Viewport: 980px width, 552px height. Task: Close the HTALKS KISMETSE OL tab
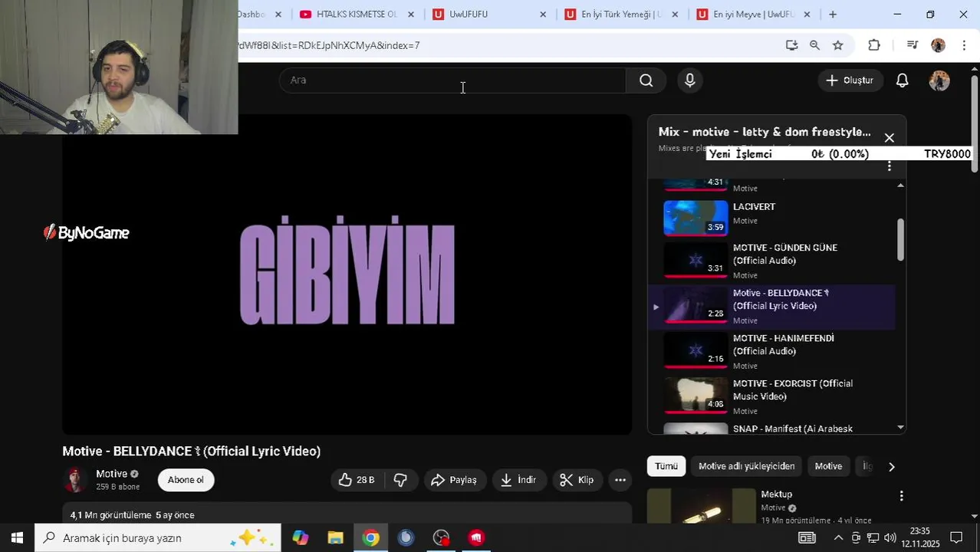click(x=411, y=15)
